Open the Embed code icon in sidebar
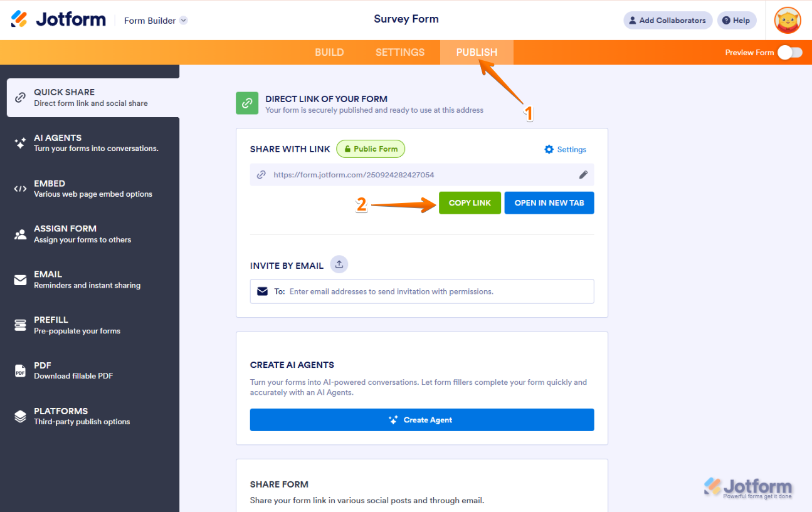Viewport: 812px width, 512px height. pos(21,189)
